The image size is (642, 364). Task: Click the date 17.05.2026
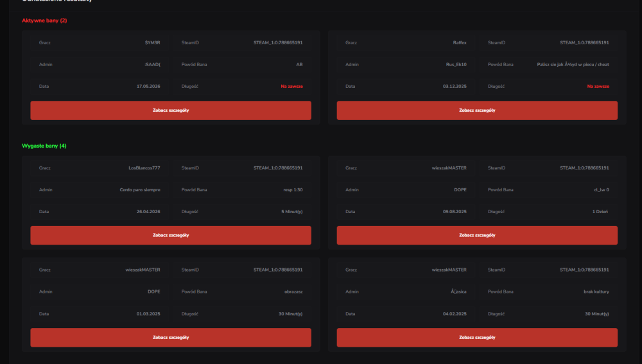click(148, 87)
